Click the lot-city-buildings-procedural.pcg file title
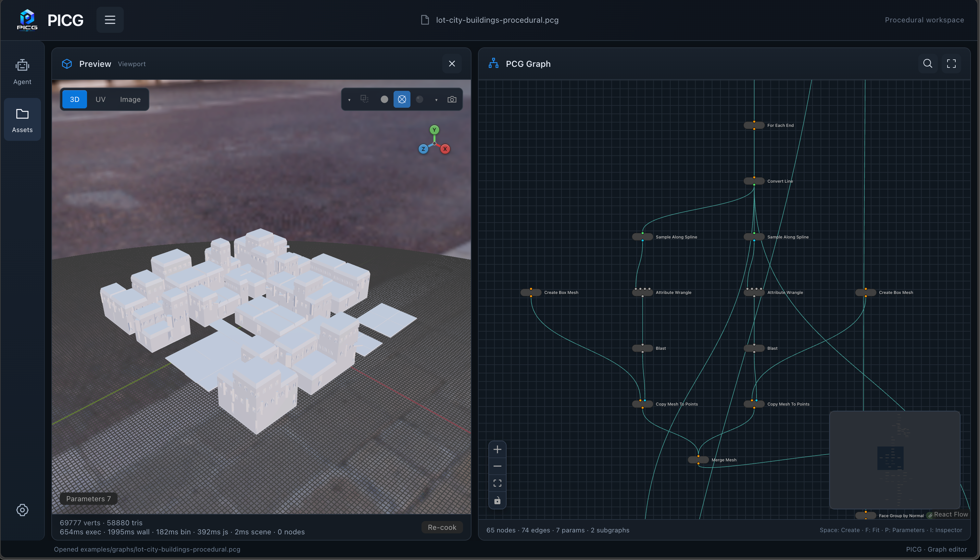 click(497, 20)
